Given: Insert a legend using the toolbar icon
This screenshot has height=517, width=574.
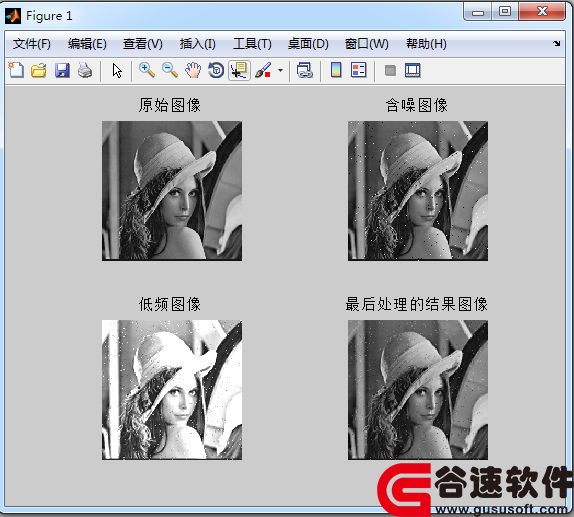Looking at the screenshot, I should (x=358, y=70).
